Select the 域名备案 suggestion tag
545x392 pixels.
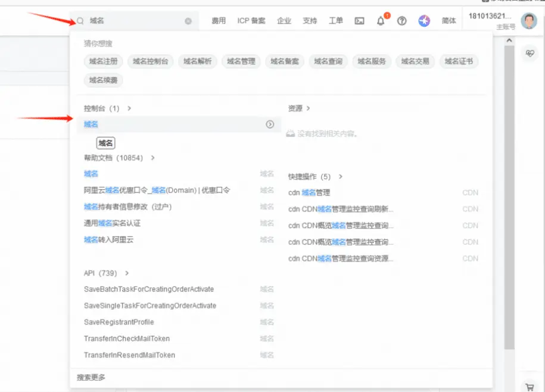click(x=285, y=61)
